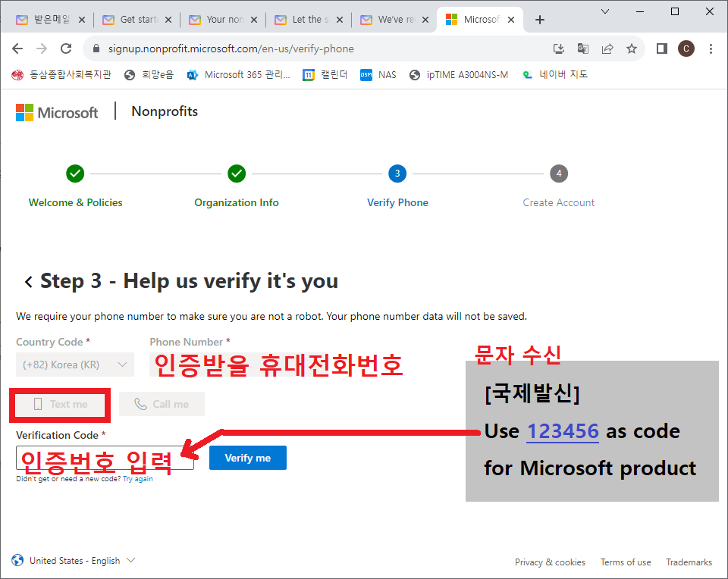The image size is (728, 579).
Task: Click the browser forward arrow
Action: pyautogui.click(x=42, y=49)
